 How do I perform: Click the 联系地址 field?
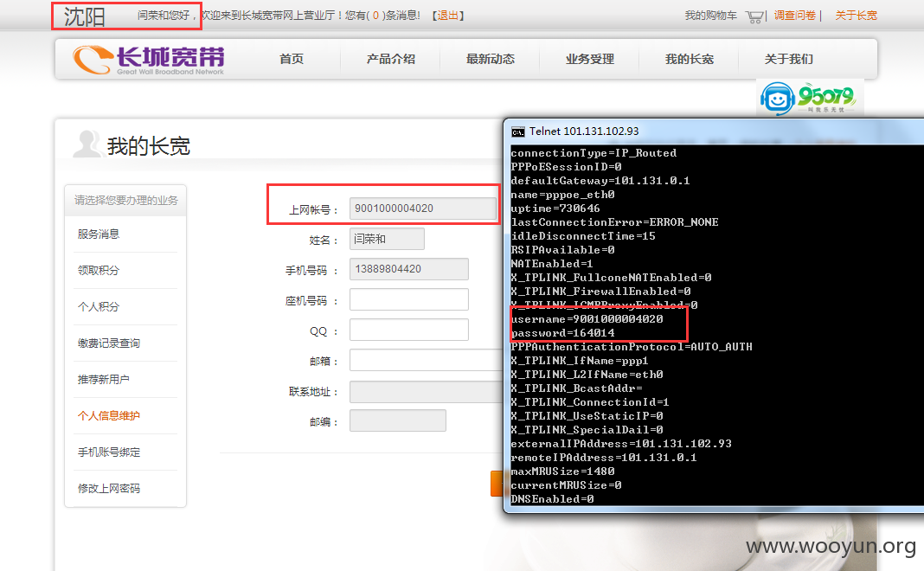coord(426,392)
